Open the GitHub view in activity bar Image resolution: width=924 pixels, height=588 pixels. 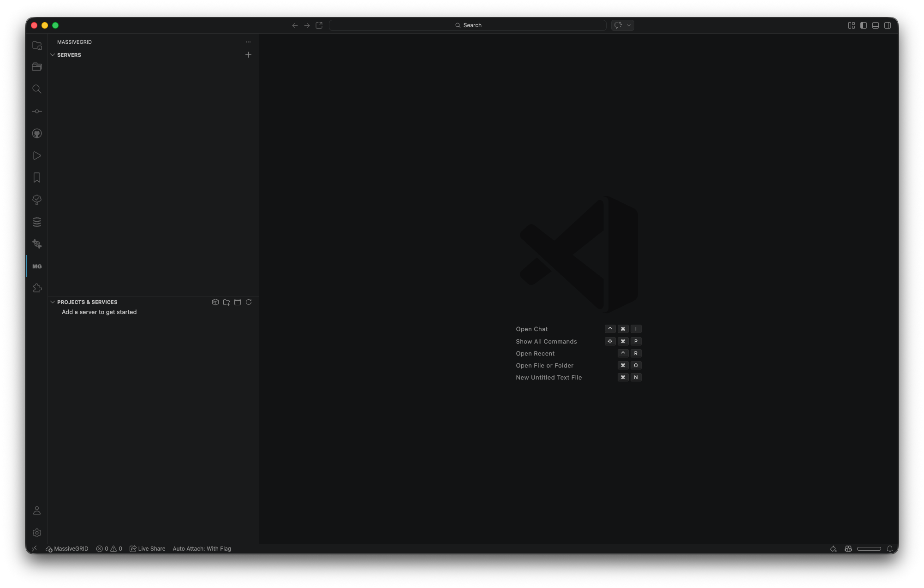pyautogui.click(x=37, y=133)
